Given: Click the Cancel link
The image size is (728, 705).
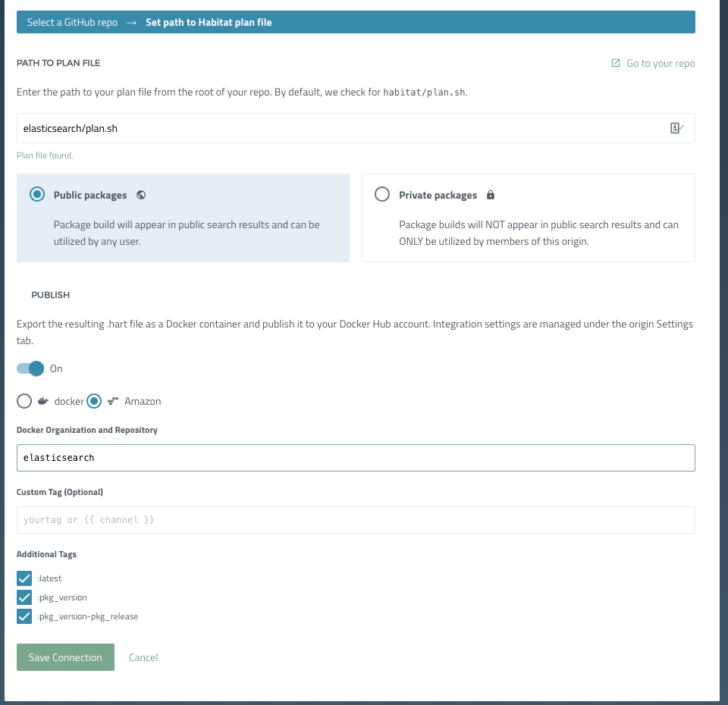Looking at the screenshot, I should 143,657.
